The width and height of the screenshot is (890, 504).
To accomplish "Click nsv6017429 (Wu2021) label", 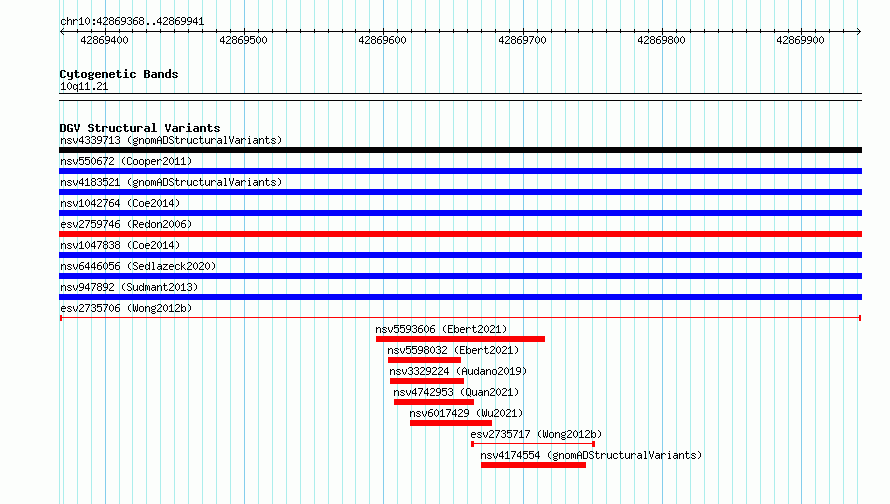I will (x=466, y=413).
